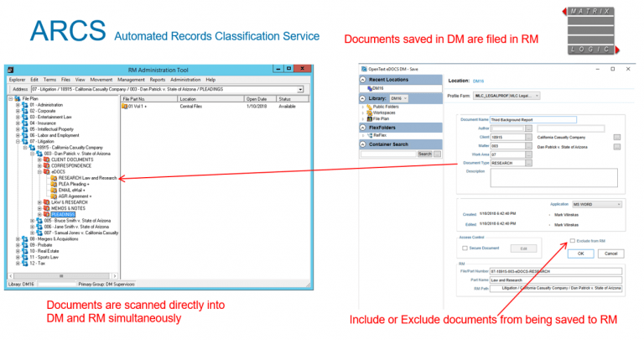The image size is (644, 340).
Task: Click 06 - Labor and Employment folder icon
Action: tap(25, 135)
